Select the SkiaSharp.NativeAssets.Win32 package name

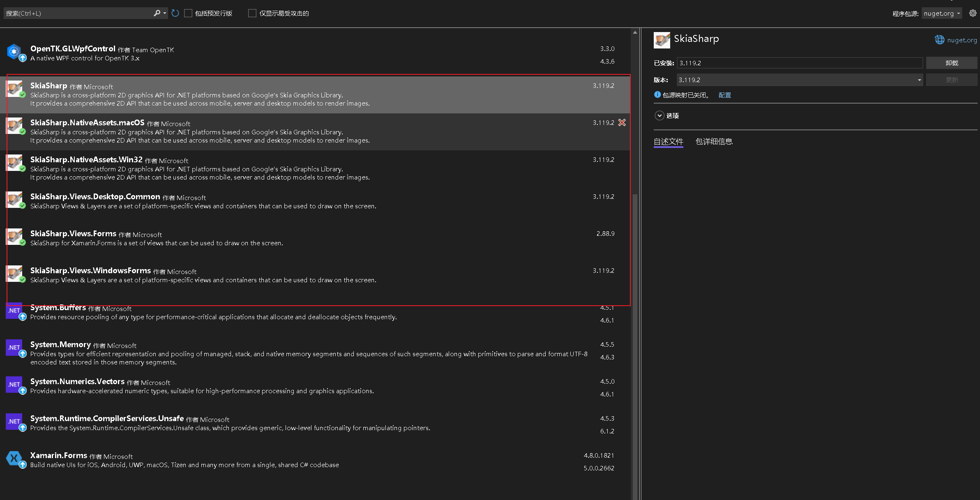(x=86, y=159)
